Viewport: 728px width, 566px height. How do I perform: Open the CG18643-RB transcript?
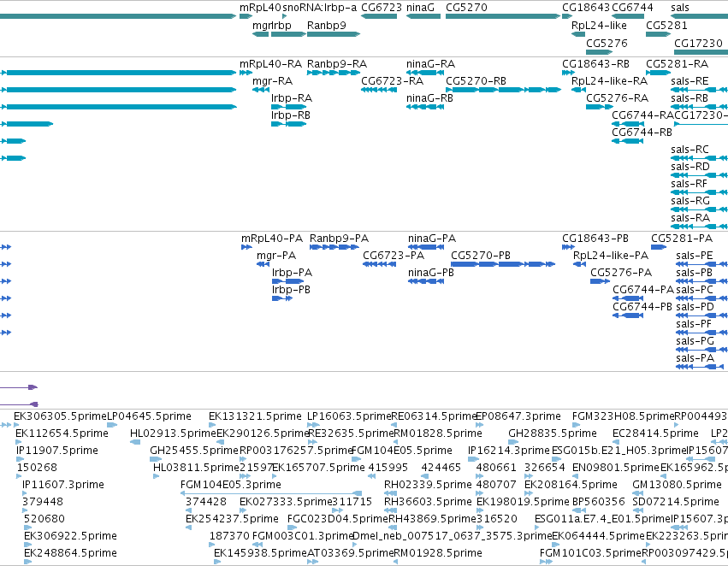568,73
